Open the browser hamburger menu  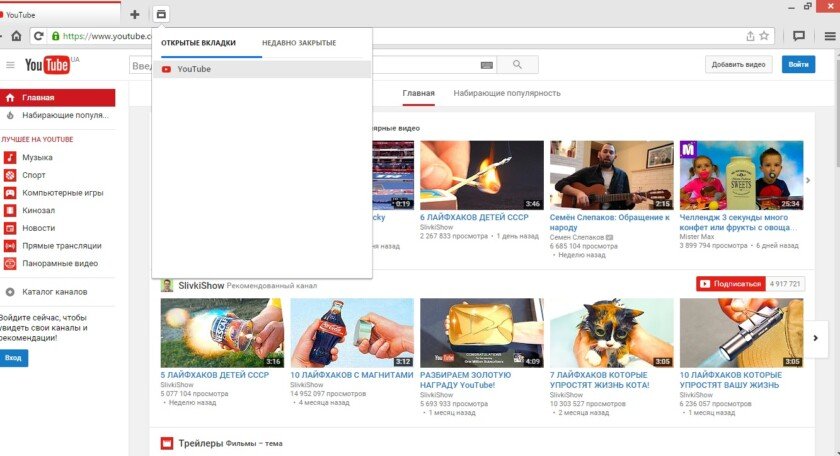coord(830,36)
